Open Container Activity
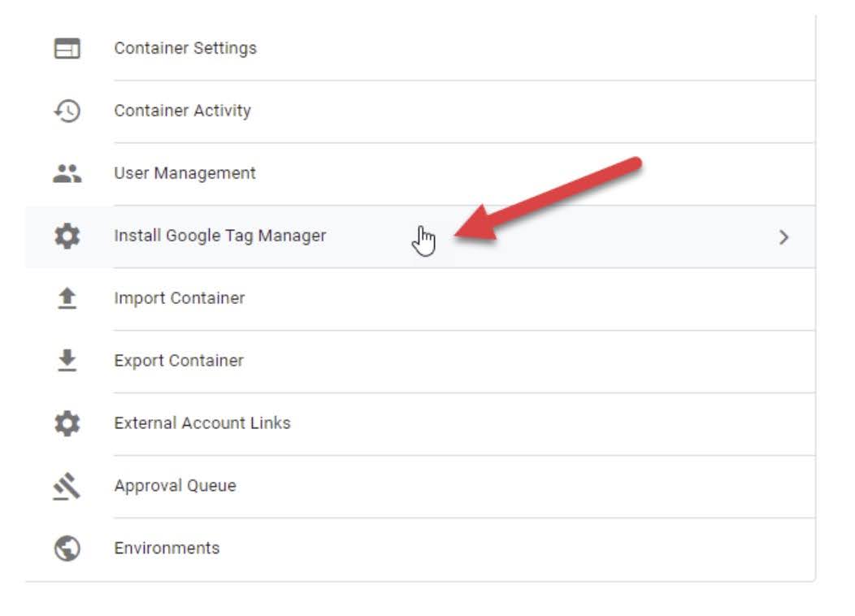 [420, 111]
